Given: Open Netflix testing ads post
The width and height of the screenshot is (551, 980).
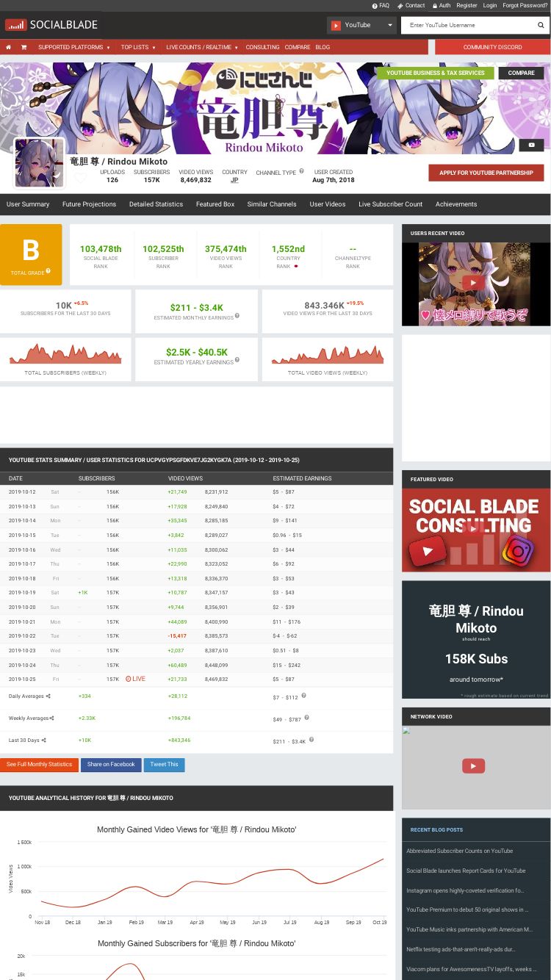Looking at the screenshot, I should point(461,949).
